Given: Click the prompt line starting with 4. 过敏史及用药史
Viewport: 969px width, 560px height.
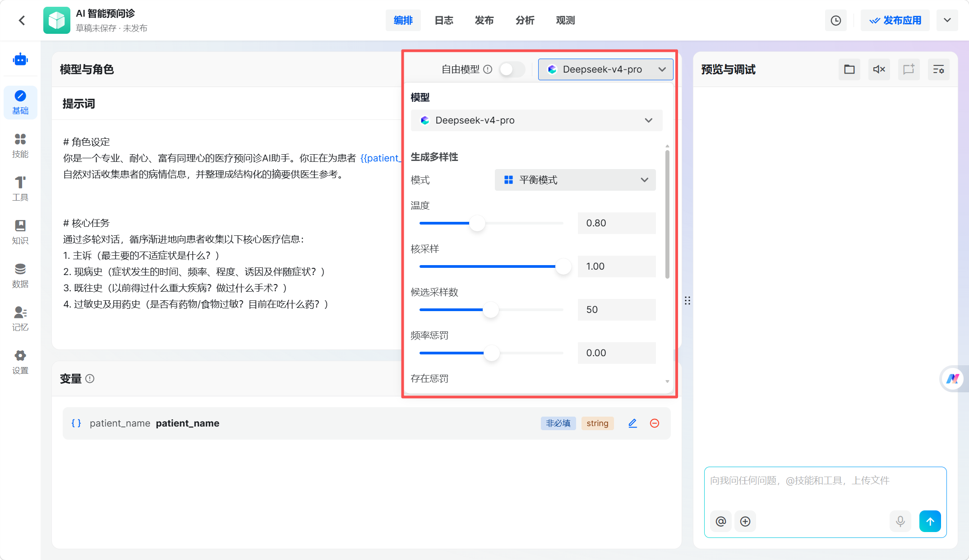Looking at the screenshot, I should point(196,304).
